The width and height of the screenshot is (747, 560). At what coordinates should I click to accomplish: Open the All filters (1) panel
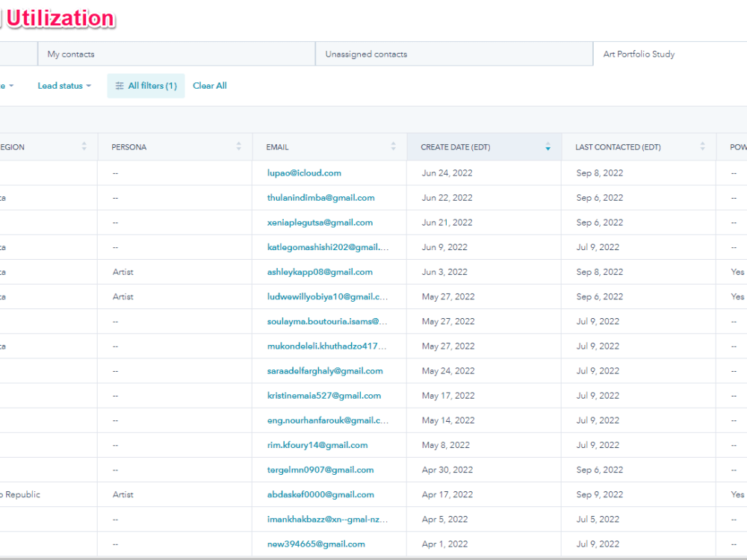[x=146, y=86]
